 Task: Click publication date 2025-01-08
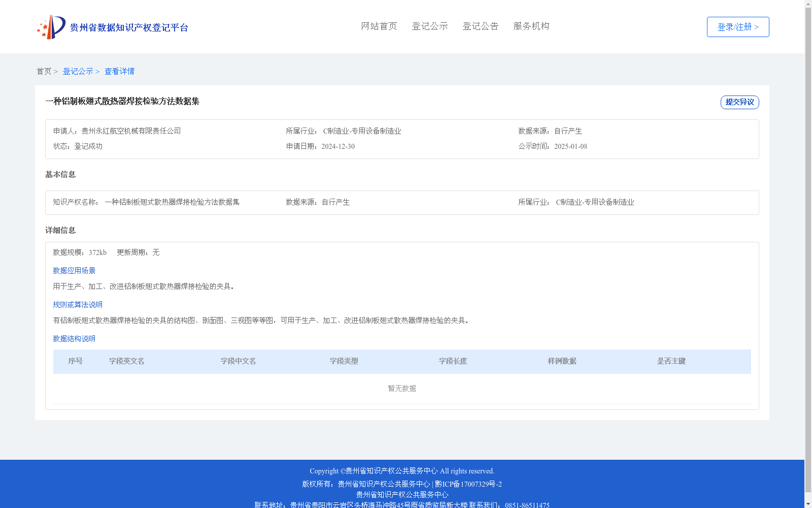point(570,146)
